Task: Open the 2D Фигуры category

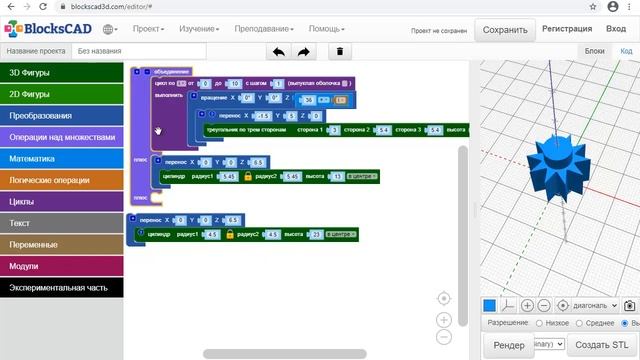Action: [x=62, y=94]
